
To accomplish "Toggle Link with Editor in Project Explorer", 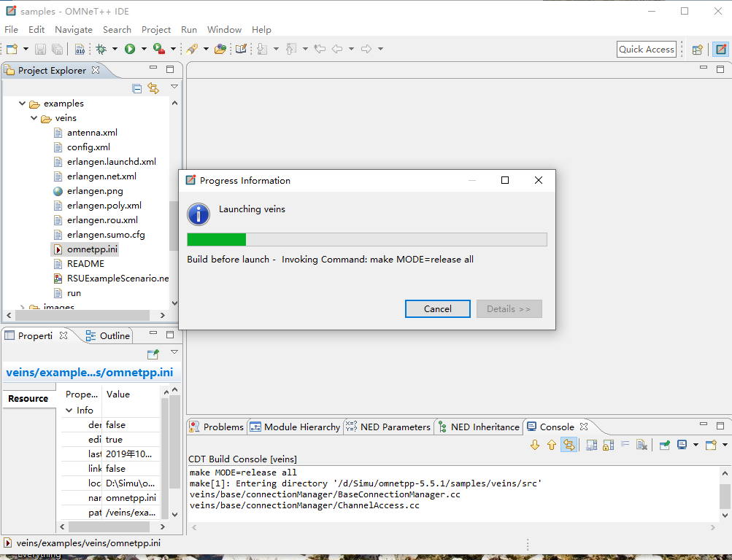I will (153, 88).
